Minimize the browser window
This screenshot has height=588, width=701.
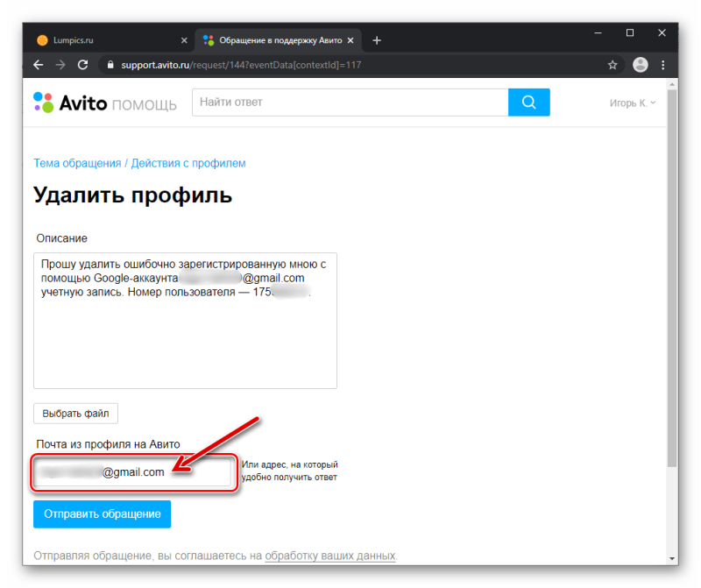point(598,32)
